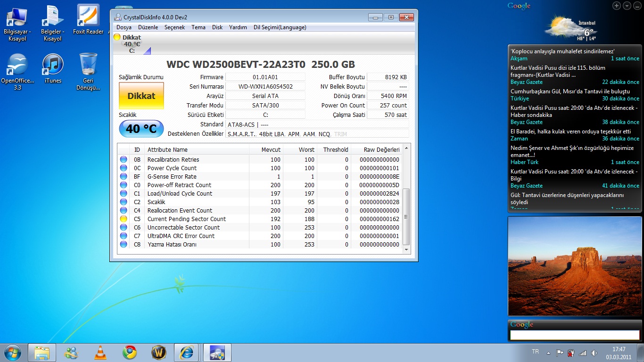Viewport: 644px width, 362px height.
Task: Open Windows Live Messenger in taskbar
Action: (72, 353)
